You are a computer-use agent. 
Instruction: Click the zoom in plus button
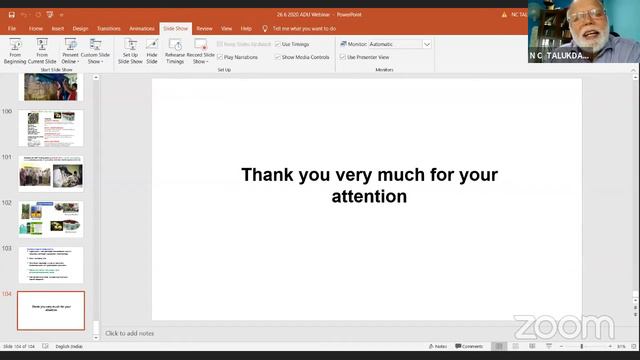[x=610, y=346]
